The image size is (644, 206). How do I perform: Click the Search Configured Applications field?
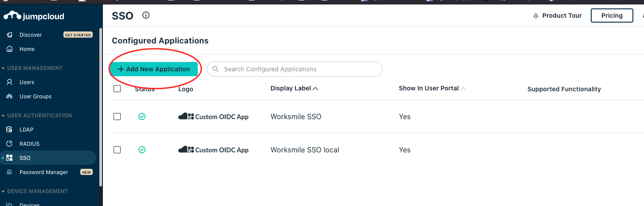295,69
